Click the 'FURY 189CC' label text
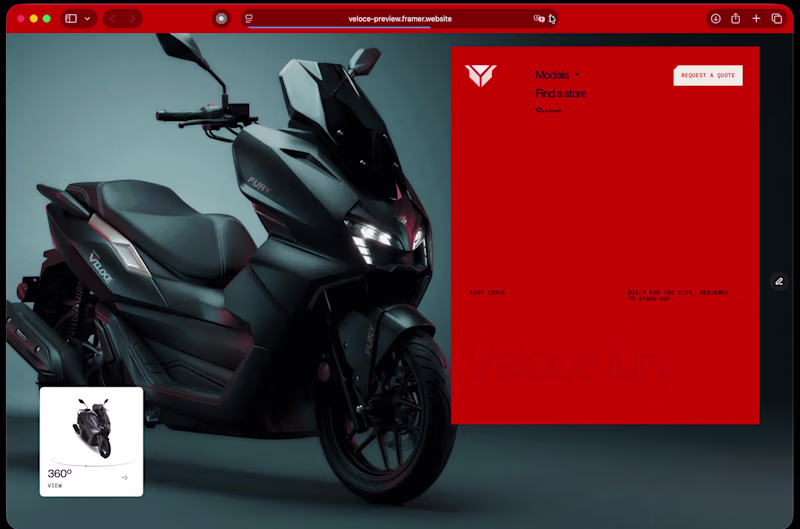The width and height of the screenshot is (800, 529). point(487,293)
